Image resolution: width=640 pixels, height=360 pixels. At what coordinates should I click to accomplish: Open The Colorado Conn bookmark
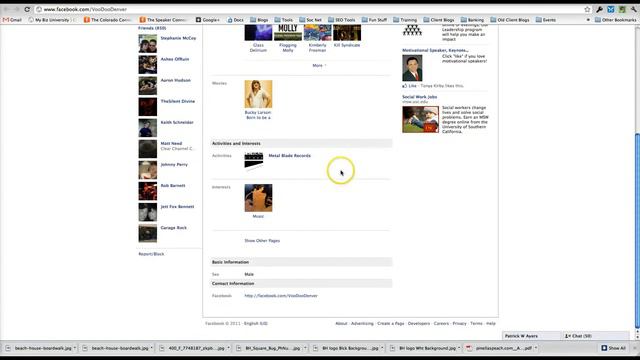[107, 20]
